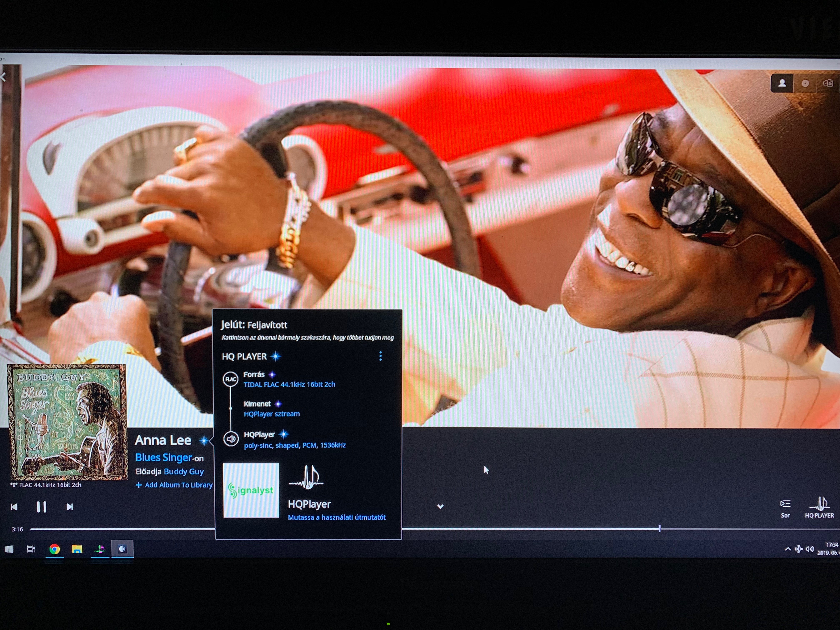Click Blues Singer album cover thumbnail

[x=67, y=422]
